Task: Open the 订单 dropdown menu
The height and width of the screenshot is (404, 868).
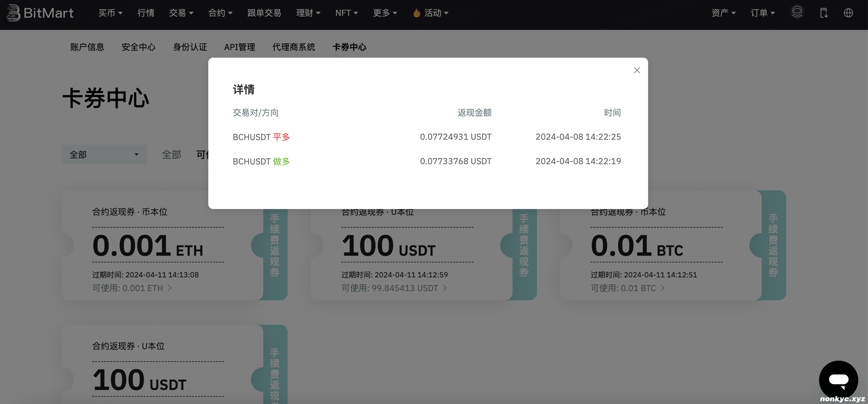Action: [763, 13]
